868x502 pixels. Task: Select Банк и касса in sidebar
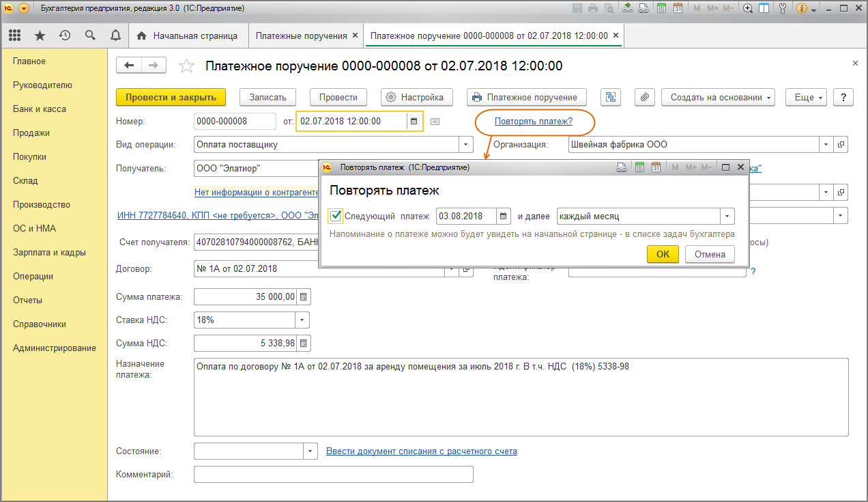click(40, 109)
